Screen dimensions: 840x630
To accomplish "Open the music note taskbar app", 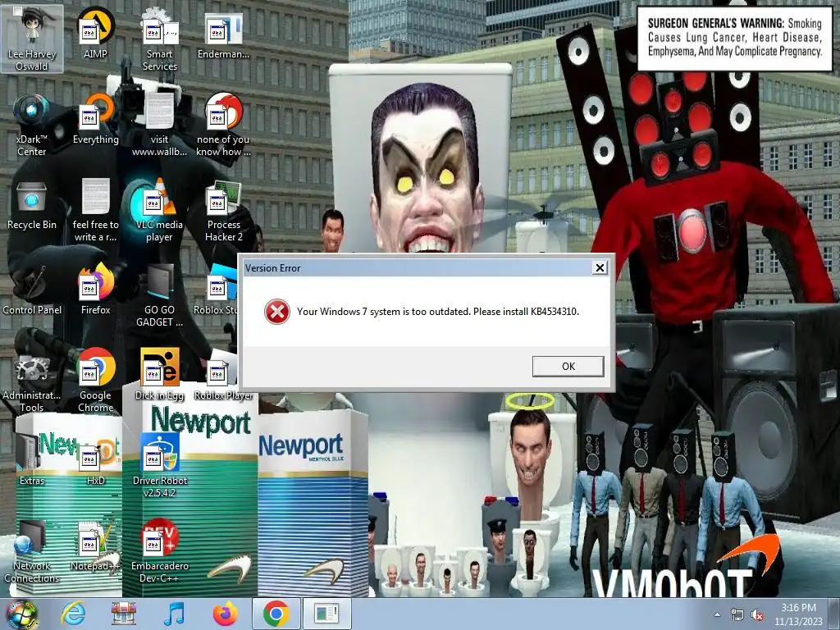I will [x=174, y=614].
